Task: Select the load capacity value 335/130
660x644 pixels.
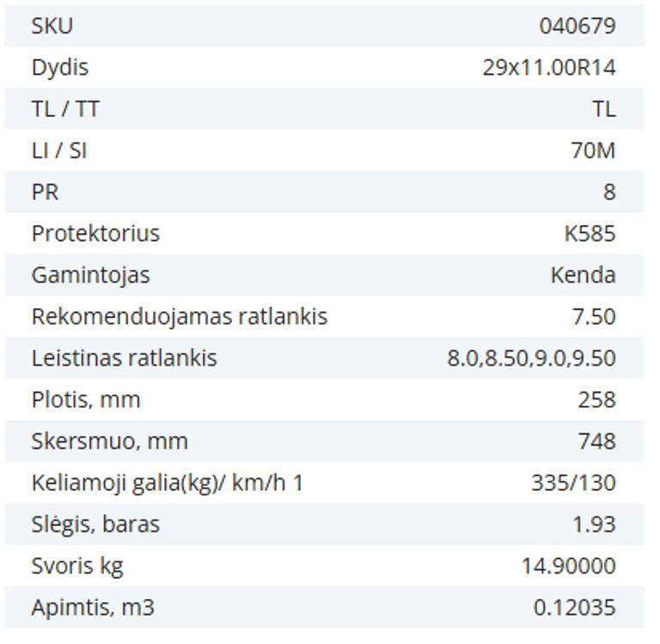Action: (x=573, y=482)
